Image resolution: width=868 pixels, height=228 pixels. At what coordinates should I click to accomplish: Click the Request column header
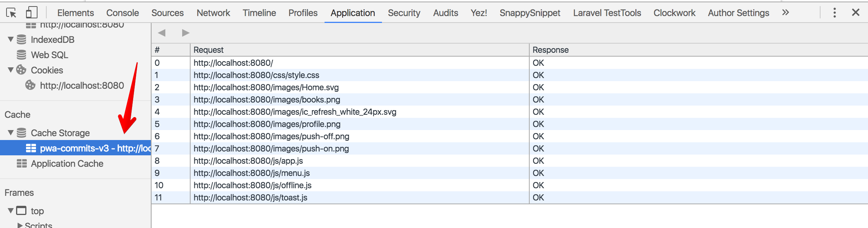click(x=209, y=50)
